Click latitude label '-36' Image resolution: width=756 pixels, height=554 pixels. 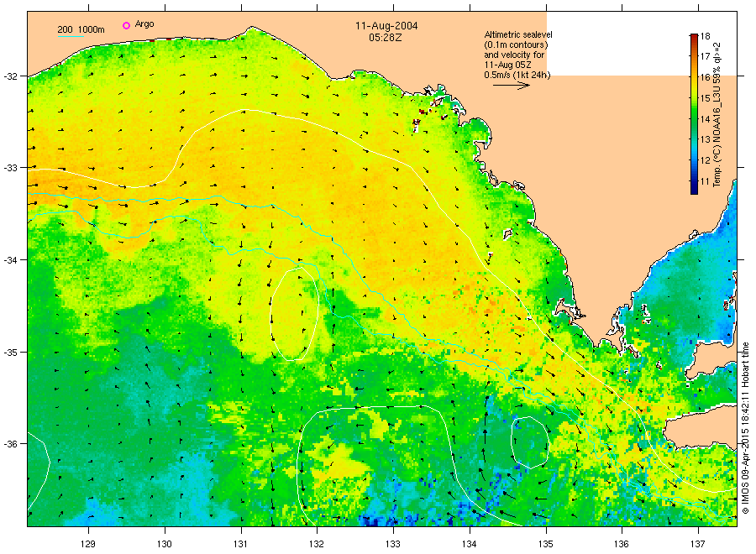coord(11,444)
